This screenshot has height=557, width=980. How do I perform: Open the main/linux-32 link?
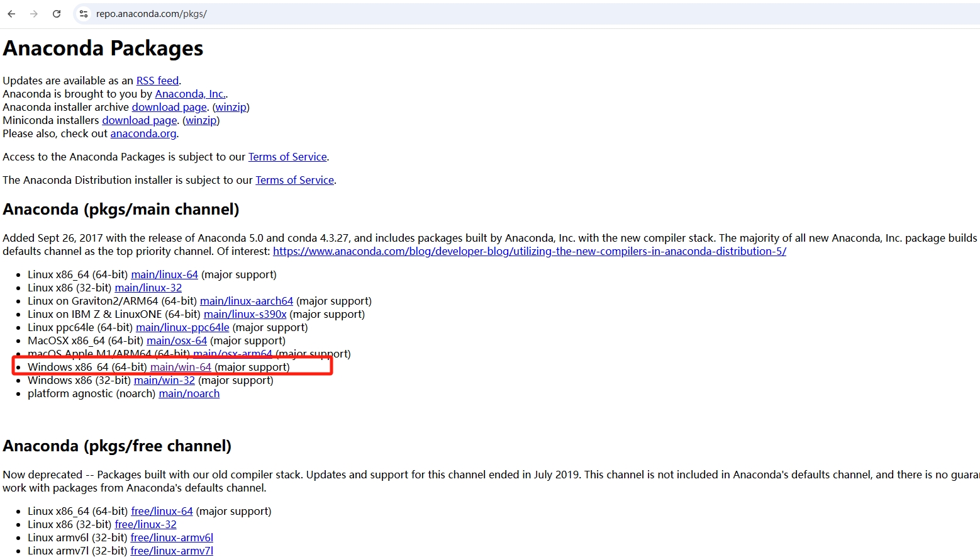pos(148,288)
